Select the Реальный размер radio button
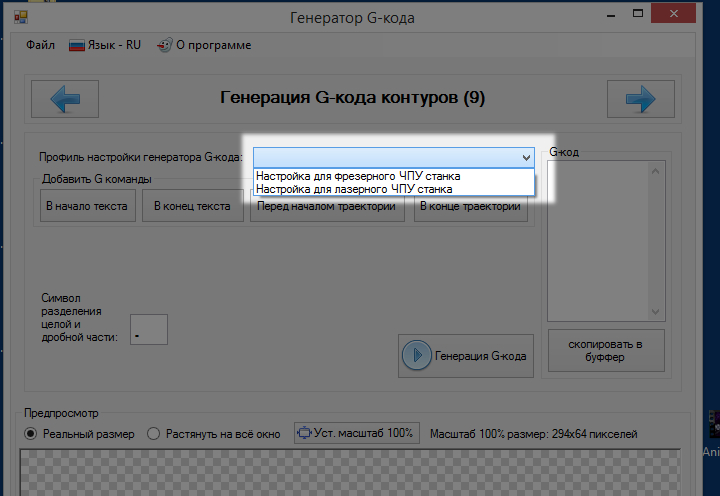Screen dimensions: 720x496 [x=31, y=434]
